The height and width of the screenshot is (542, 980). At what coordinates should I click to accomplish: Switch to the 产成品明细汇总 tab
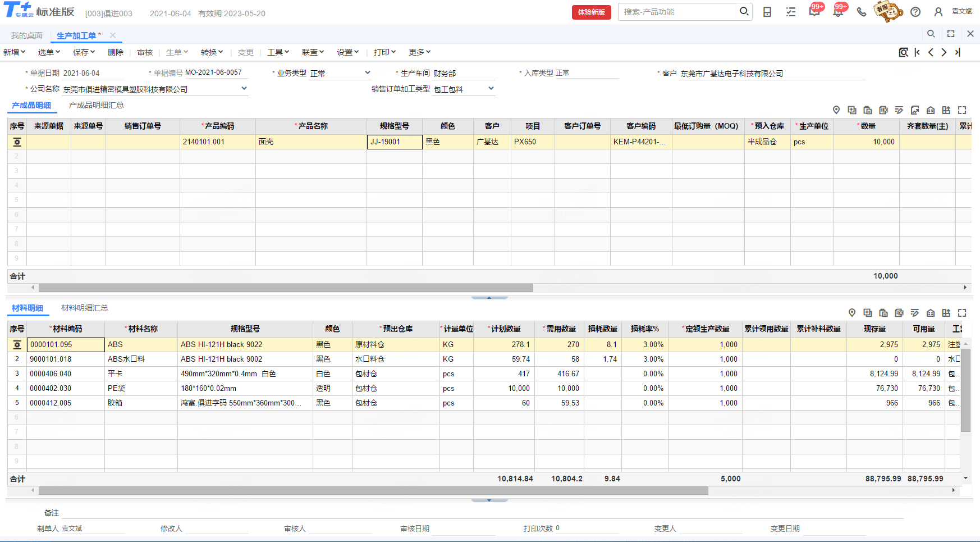(97, 105)
